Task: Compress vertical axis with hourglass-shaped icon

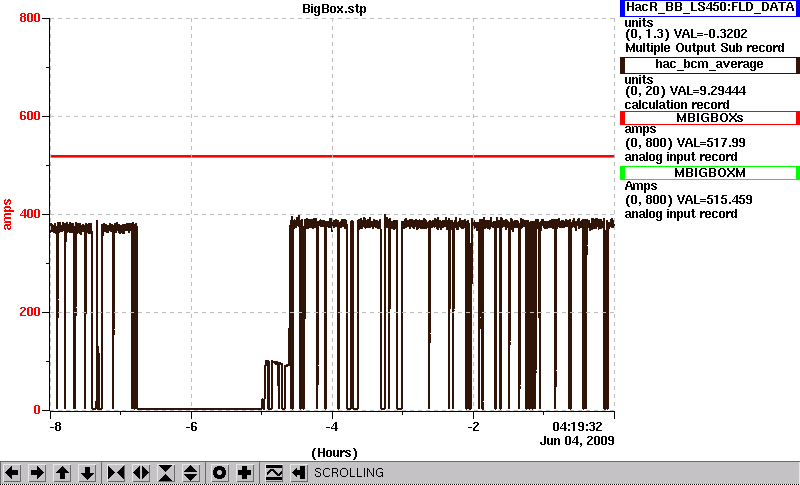Action: (166, 473)
